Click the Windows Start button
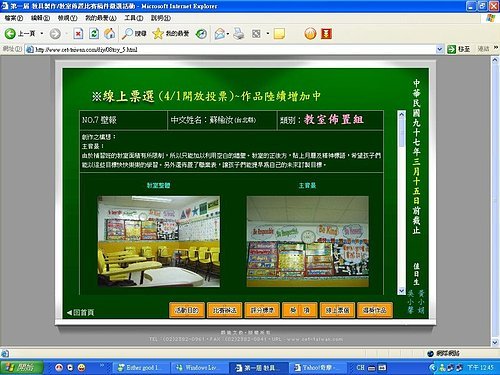The width and height of the screenshot is (500, 375). point(22,368)
